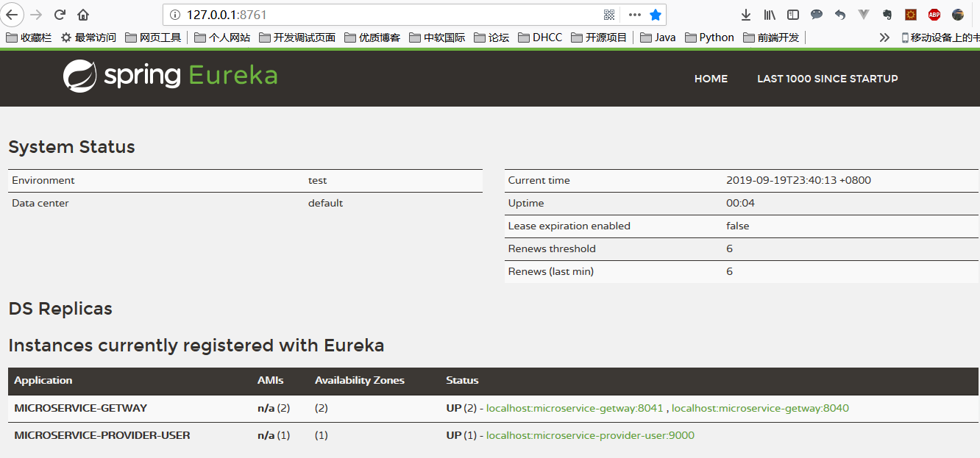The image size is (980, 458).
Task: Open the mobile device bookmarks item
Action: coord(940,37)
